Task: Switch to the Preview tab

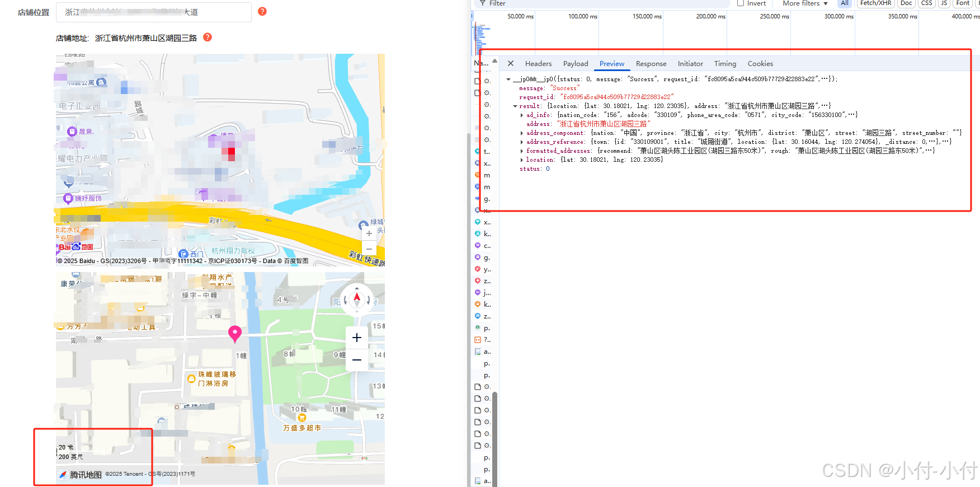Action: (x=612, y=64)
